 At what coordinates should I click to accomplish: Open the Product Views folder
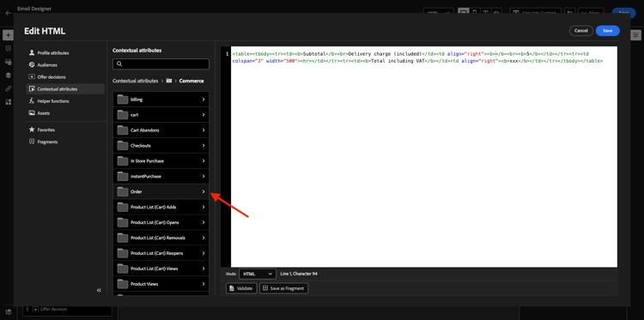[161, 284]
